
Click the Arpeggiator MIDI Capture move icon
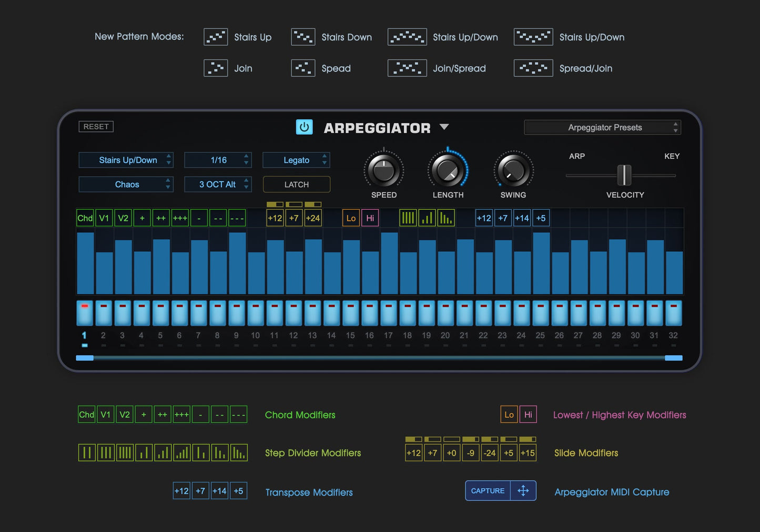[x=522, y=490]
